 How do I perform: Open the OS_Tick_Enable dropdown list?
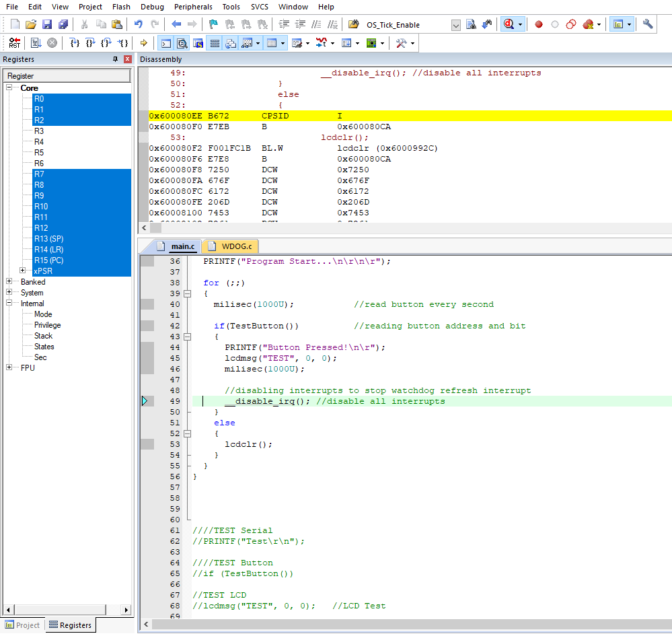pyautogui.click(x=455, y=23)
